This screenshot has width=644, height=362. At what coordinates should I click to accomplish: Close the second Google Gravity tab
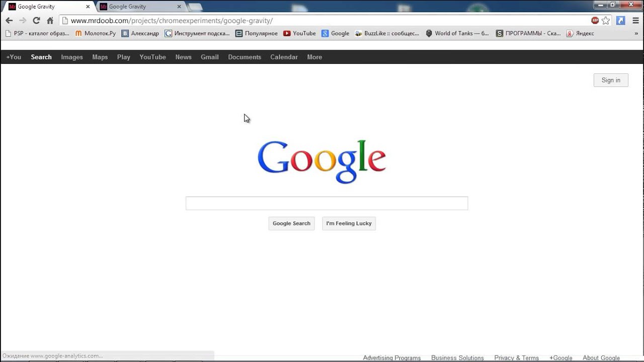point(179,7)
